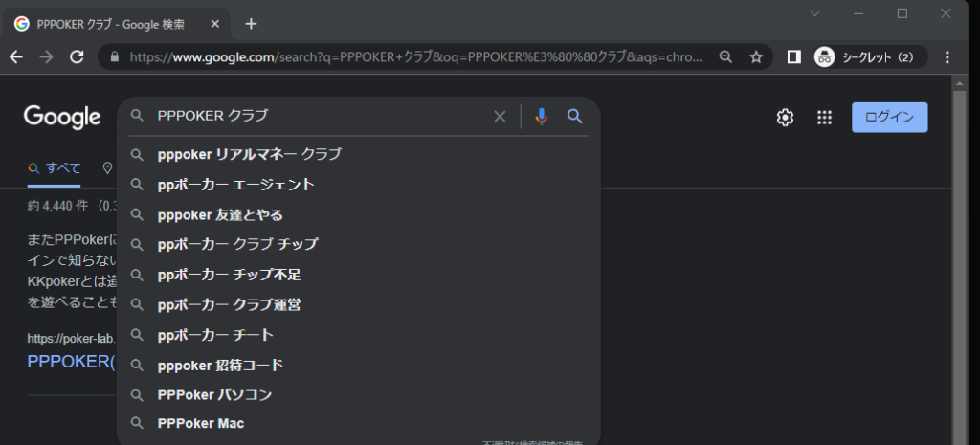Click the address bar URL
Image resolution: width=980 pixels, height=445 pixels.
click(x=415, y=57)
